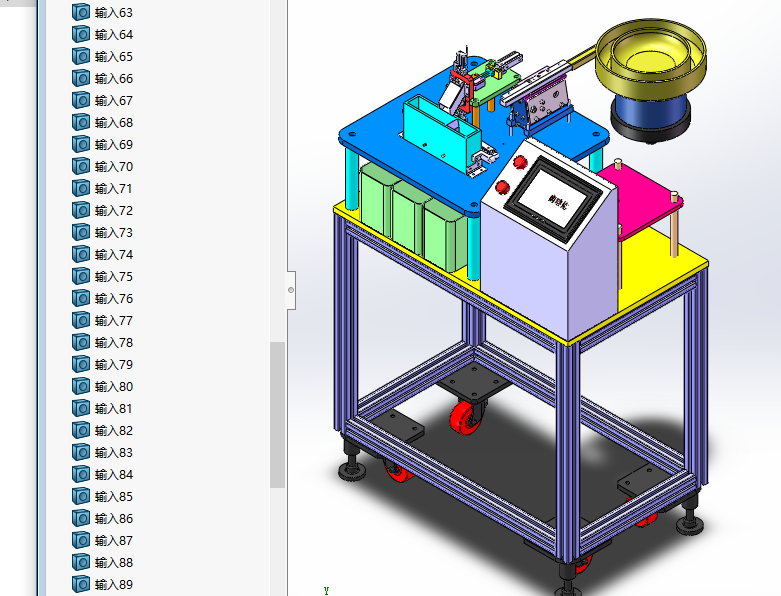Select the 输入84 feature label
This screenshot has height=596, width=781.
click(x=114, y=475)
